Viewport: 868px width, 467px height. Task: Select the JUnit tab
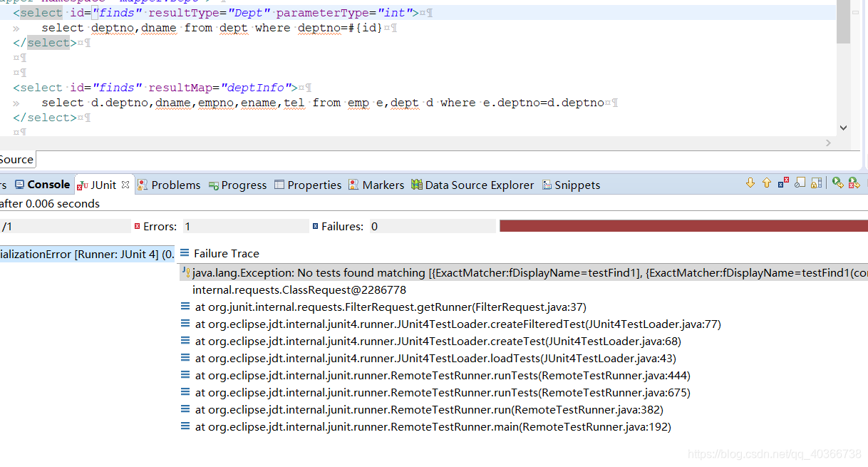pyautogui.click(x=103, y=185)
